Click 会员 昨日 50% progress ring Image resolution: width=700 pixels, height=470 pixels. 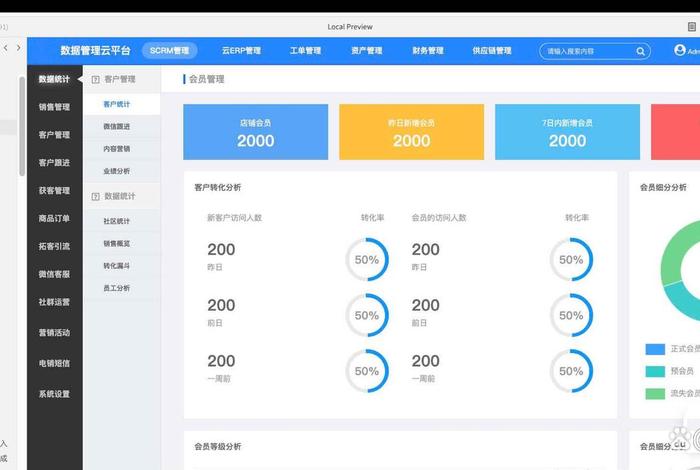571,259
